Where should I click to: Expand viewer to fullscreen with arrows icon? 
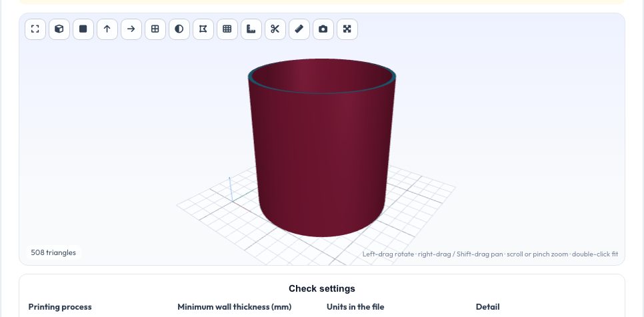coord(347,29)
